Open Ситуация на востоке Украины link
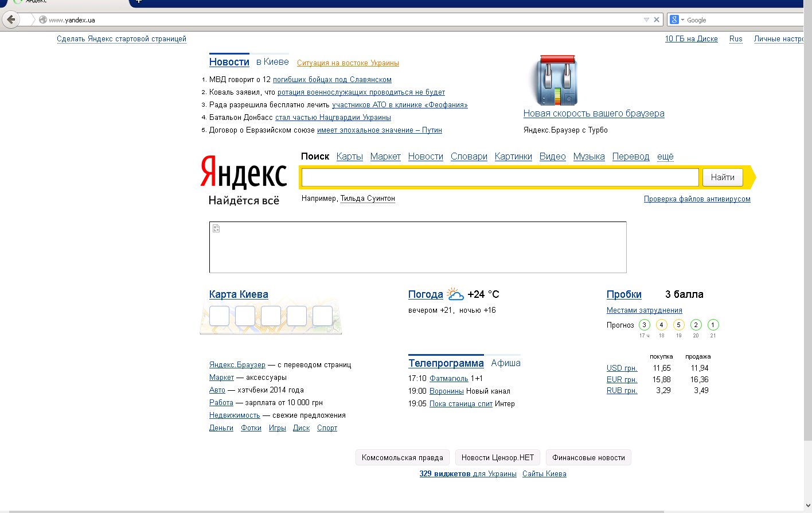 [348, 63]
